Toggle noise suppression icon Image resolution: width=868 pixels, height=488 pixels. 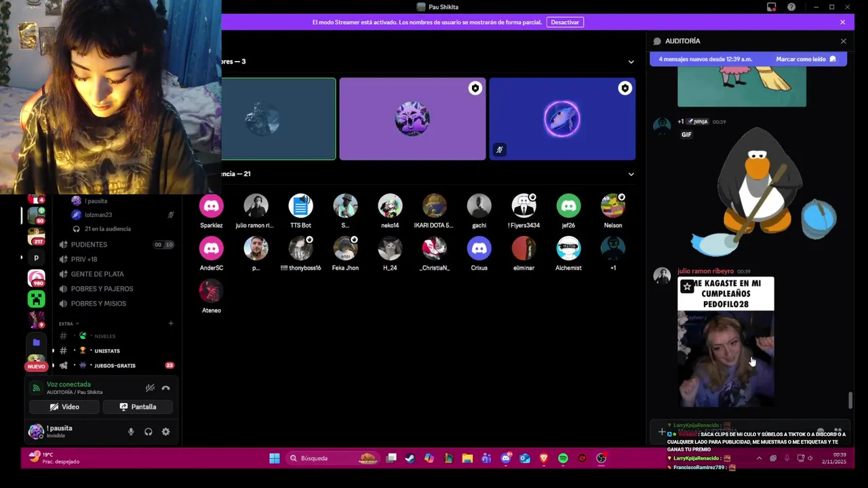point(150,388)
